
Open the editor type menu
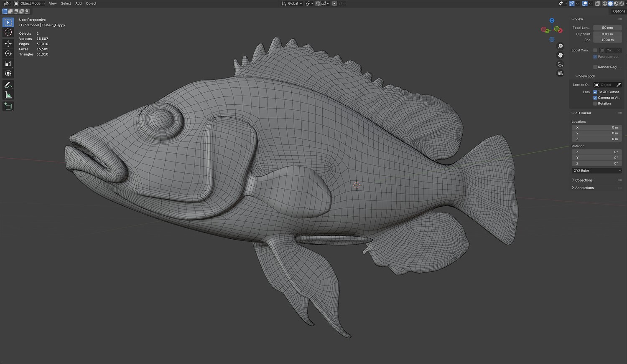click(7, 3)
